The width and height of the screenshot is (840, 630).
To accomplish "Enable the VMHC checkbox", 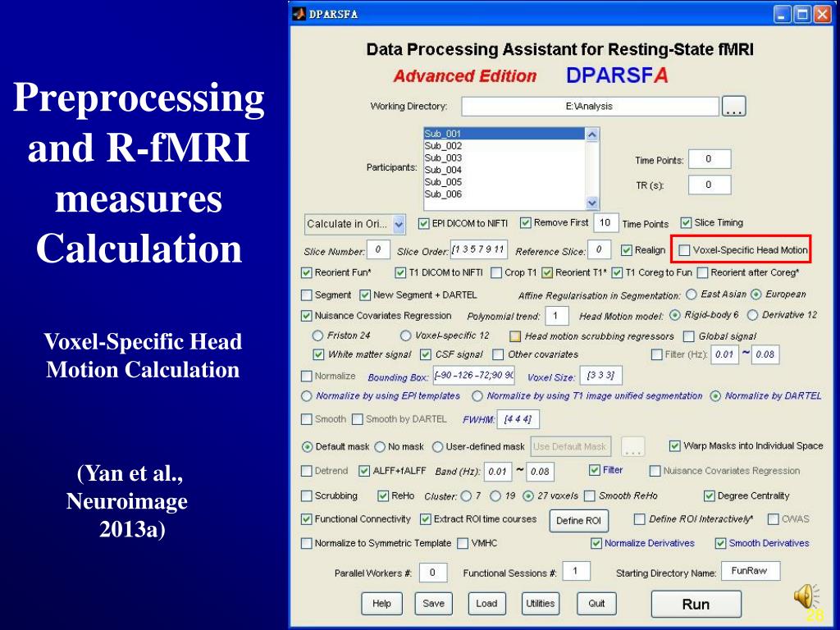I will (463, 543).
